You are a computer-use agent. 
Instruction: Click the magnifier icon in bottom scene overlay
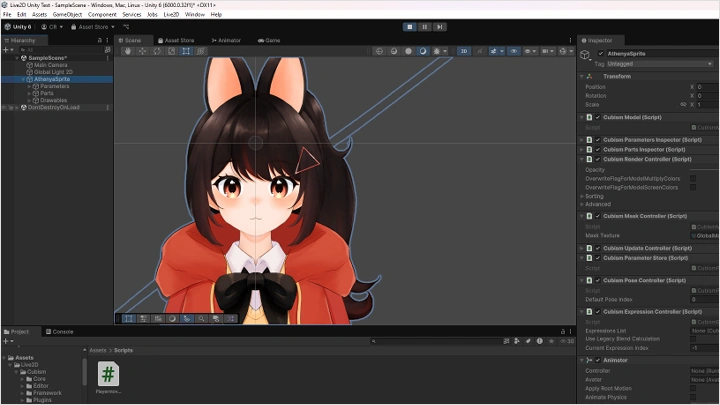(x=201, y=318)
